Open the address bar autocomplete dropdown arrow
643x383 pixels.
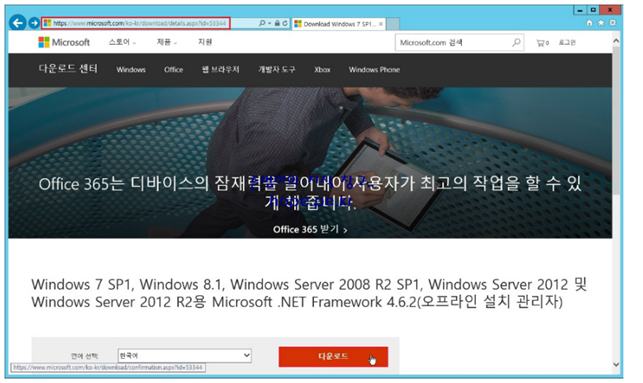(269, 23)
